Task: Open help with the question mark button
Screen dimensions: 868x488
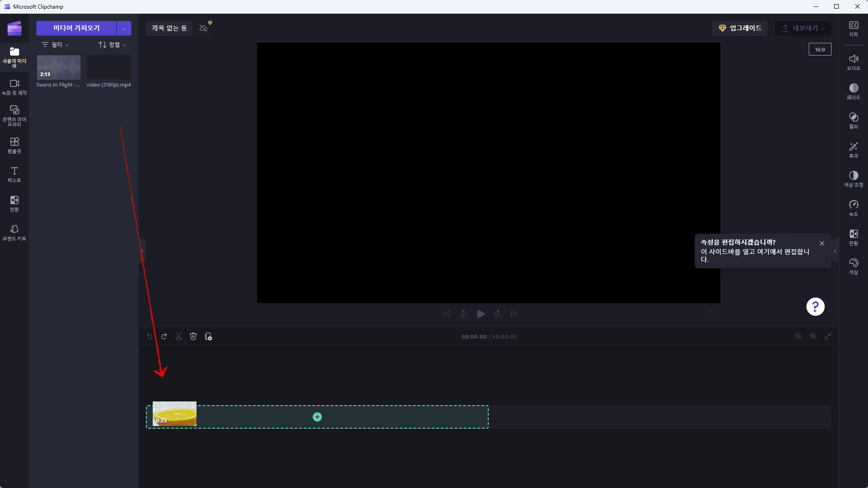Action: click(x=815, y=307)
